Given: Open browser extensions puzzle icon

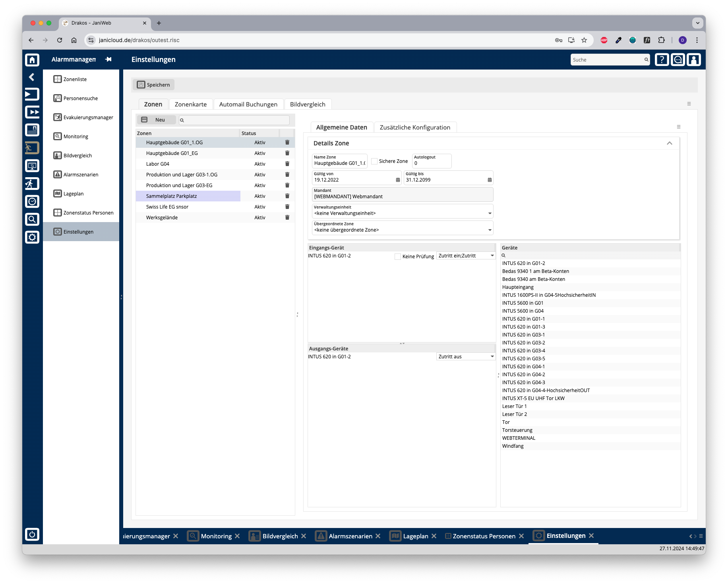Looking at the screenshot, I should [x=661, y=40].
